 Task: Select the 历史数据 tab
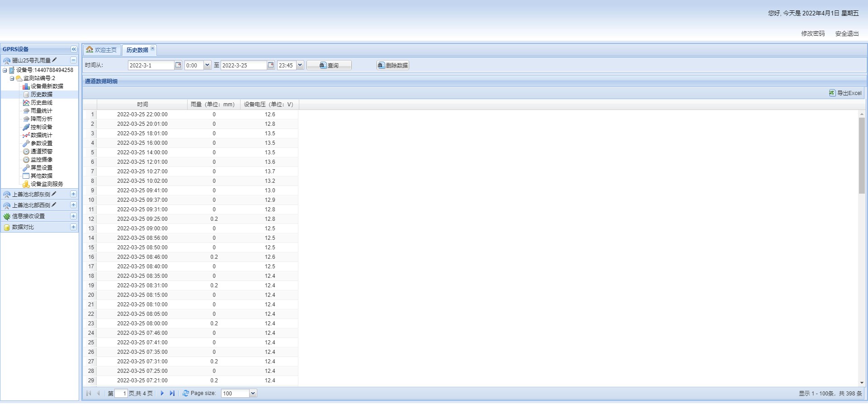coord(137,50)
